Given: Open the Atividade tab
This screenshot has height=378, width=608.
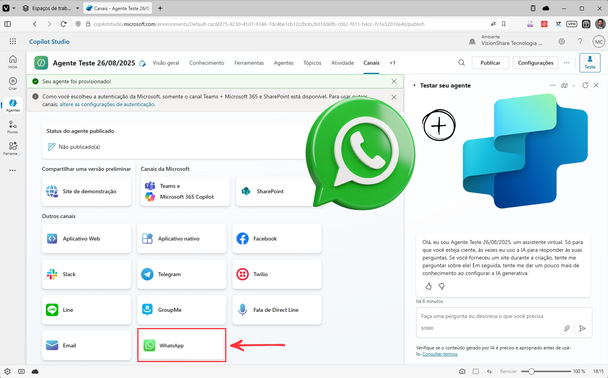Looking at the screenshot, I should point(342,63).
